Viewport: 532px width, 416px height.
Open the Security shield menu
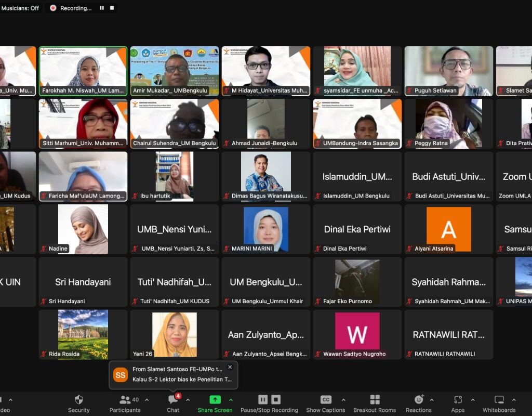79,400
